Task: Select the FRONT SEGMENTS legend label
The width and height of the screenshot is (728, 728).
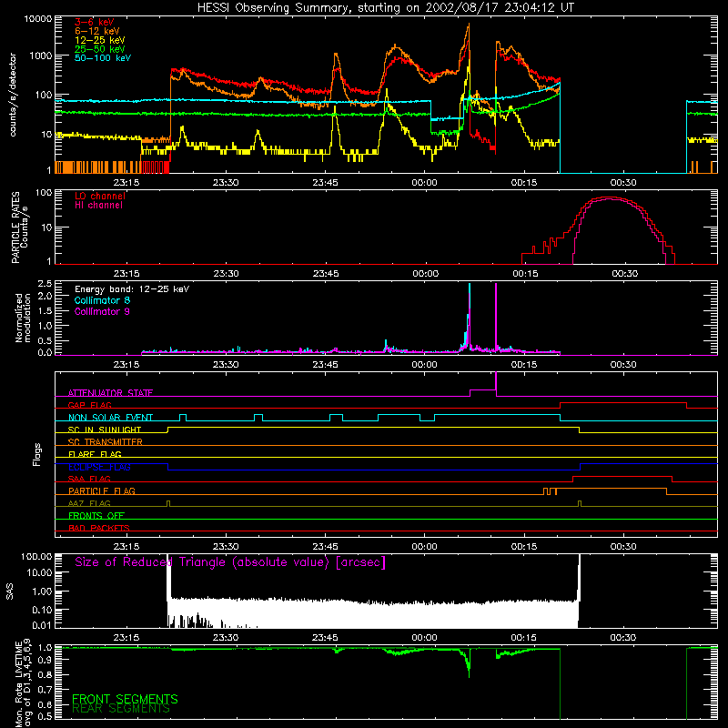Action: point(125,699)
